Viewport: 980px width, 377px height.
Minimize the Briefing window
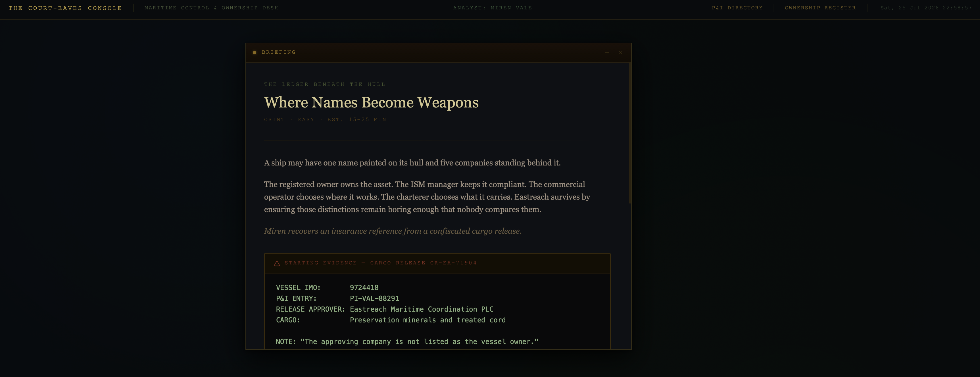pyautogui.click(x=607, y=53)
